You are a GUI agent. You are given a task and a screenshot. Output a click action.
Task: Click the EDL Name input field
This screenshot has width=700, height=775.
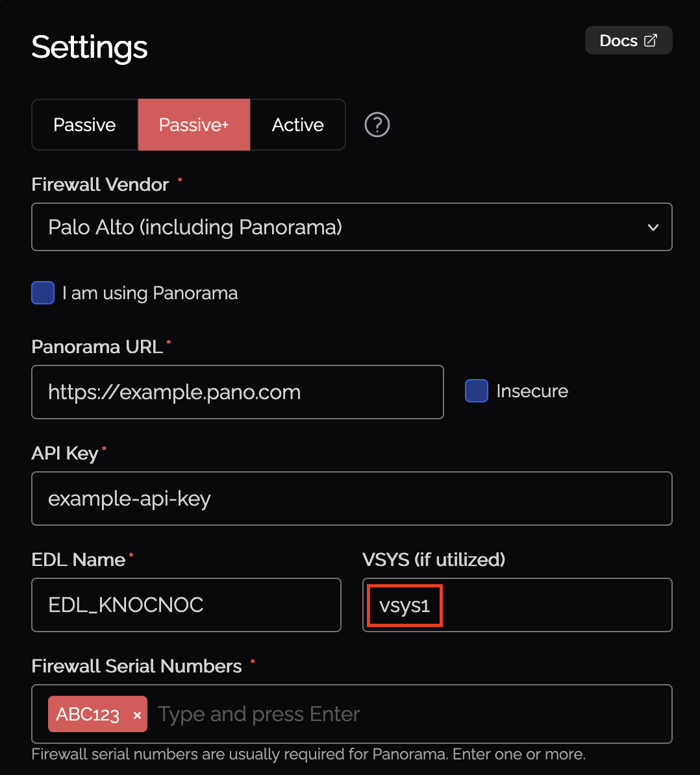tap(186, 605)
